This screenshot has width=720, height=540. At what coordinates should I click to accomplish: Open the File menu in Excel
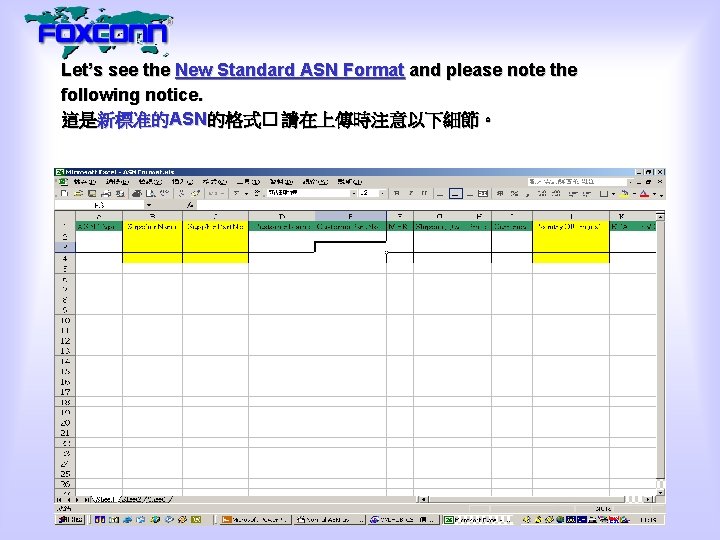(x=85, y=182)
